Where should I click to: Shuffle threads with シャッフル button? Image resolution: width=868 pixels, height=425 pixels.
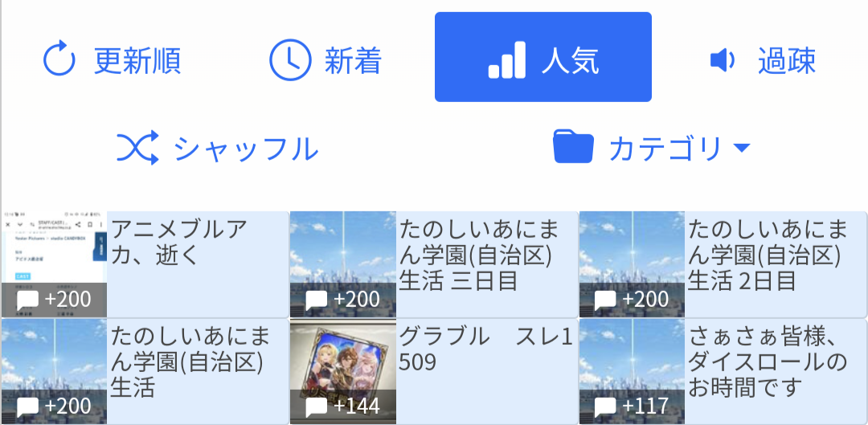(217, 148)
